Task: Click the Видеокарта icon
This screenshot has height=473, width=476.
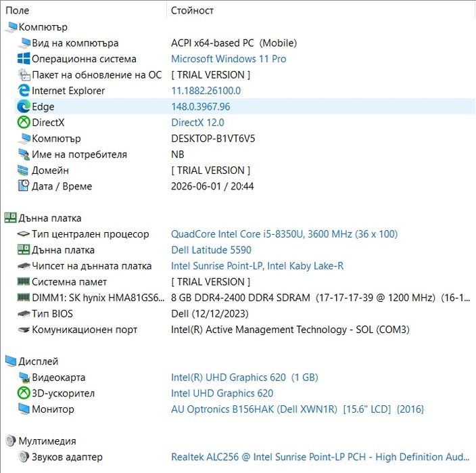Action: point(24,378)
